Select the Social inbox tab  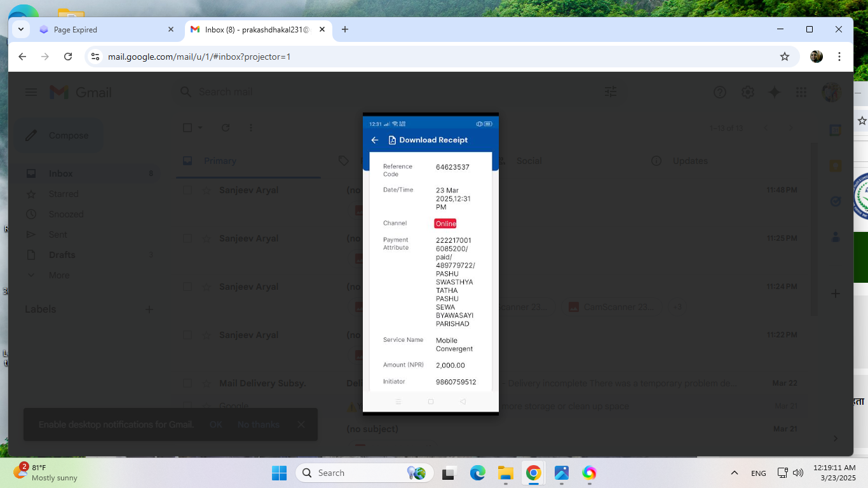(x=529, y=161)
